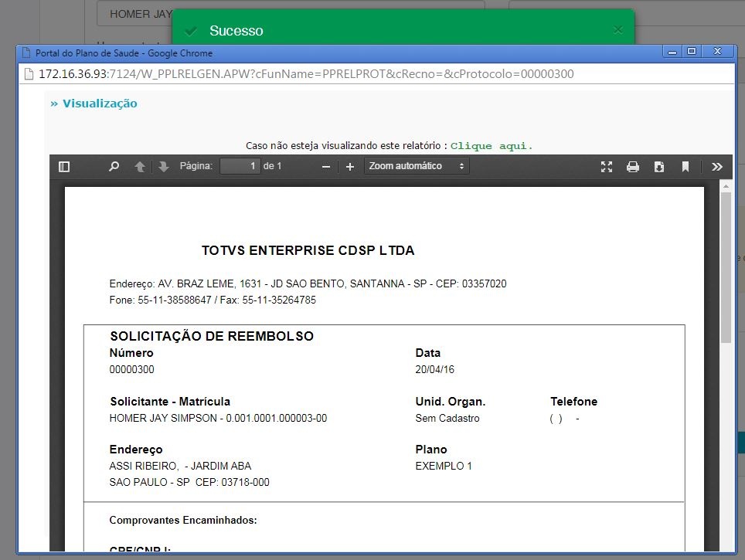The height and width of the screenshot is (560, 745).
Task: Click the Chrome window title bar page icon
Action: pos(26,53)
